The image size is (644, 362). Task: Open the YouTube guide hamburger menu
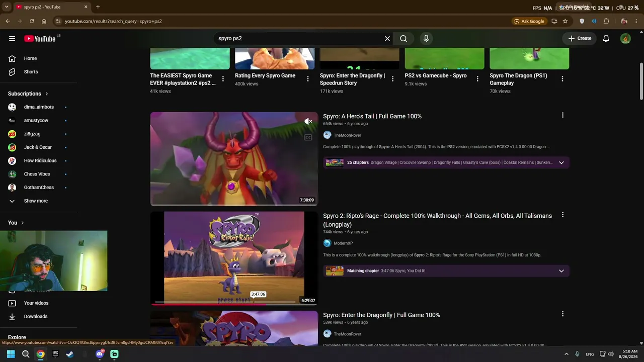[x=12, y=39]
